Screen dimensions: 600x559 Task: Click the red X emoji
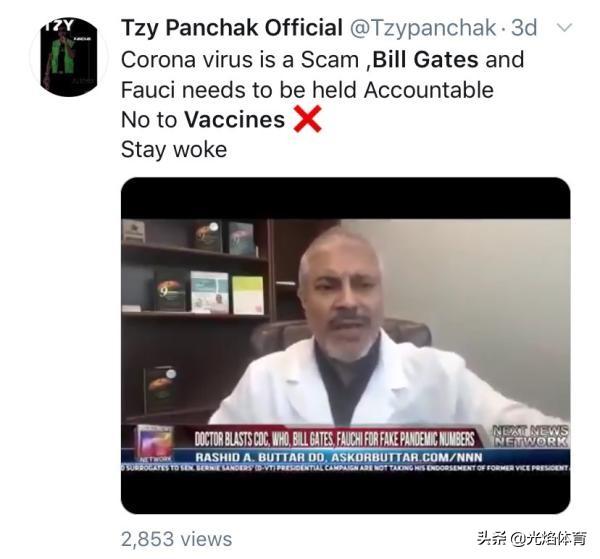[x=308, y=119]
